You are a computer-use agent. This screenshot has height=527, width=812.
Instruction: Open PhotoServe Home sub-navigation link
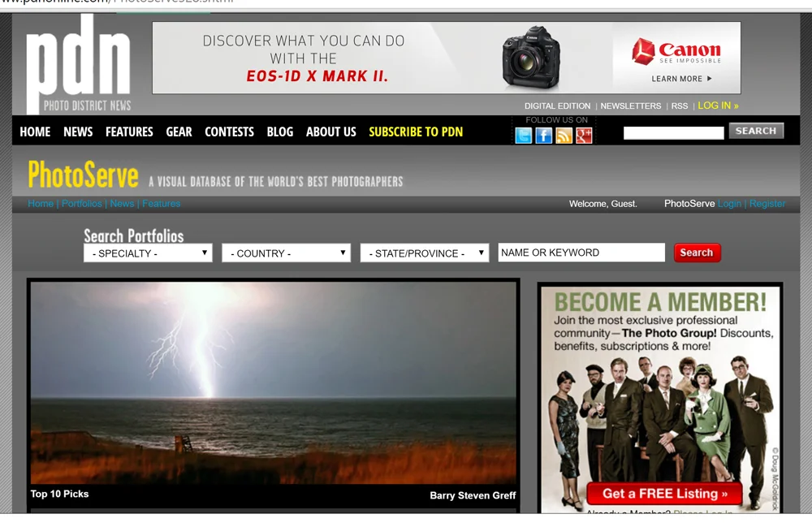click(41, 204)
